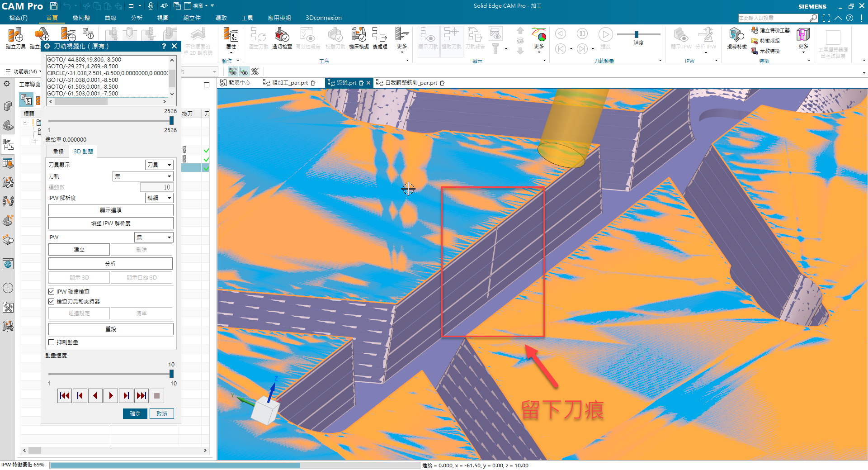Click the 建立刀具 (create tool) icon
Viewport: 868px width, 470px height.
tap(16, 35)
